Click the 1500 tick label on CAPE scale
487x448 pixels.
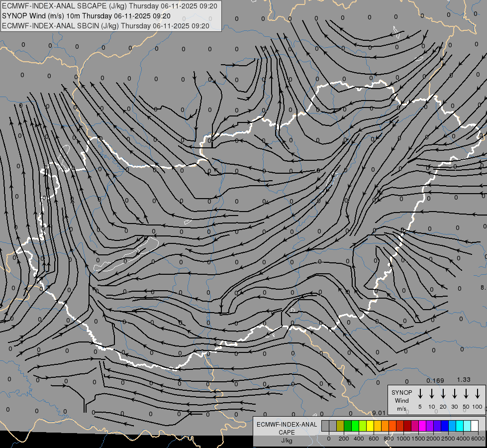click(x=418, y=439)
